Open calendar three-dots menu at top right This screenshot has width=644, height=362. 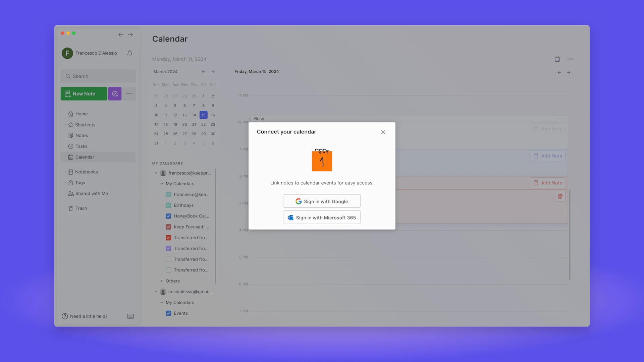570,59
